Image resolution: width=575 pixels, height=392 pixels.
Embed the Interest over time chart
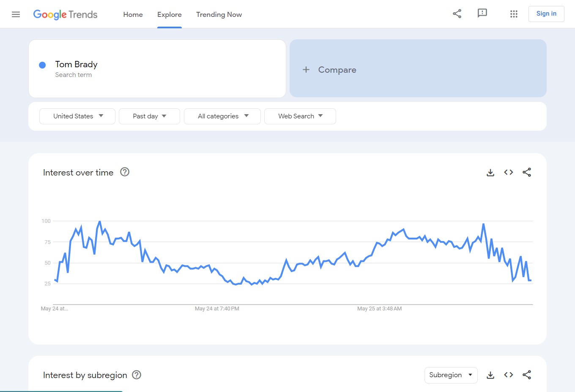pos(509,172)
